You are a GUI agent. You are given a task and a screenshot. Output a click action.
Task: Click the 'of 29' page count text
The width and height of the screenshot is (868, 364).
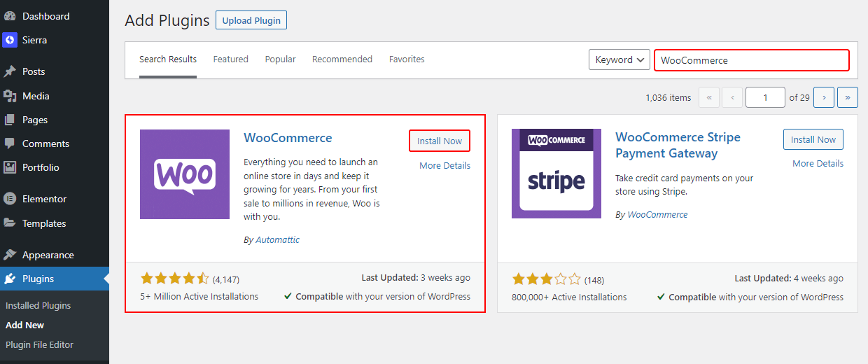799,97
